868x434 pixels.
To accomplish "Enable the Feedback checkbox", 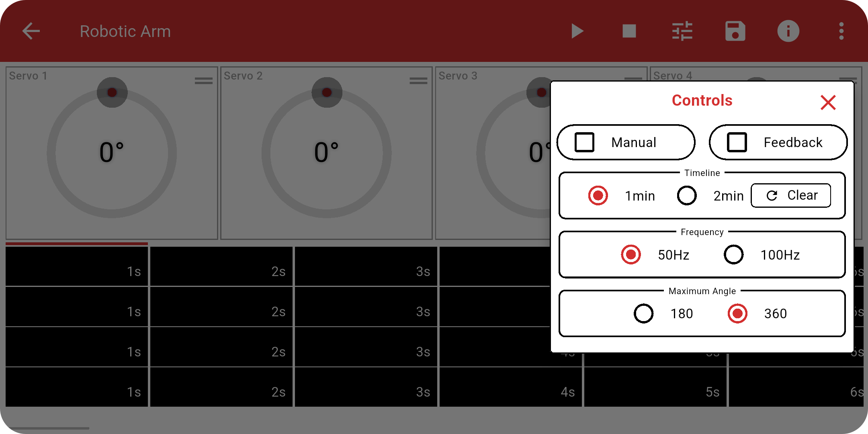I will (x=737, y=142).
